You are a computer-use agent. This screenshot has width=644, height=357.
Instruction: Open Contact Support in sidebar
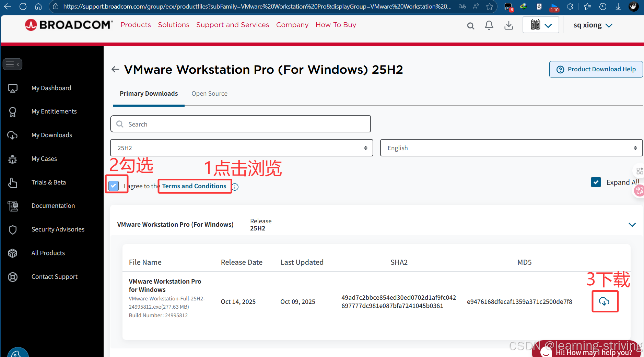coord(55,277)
